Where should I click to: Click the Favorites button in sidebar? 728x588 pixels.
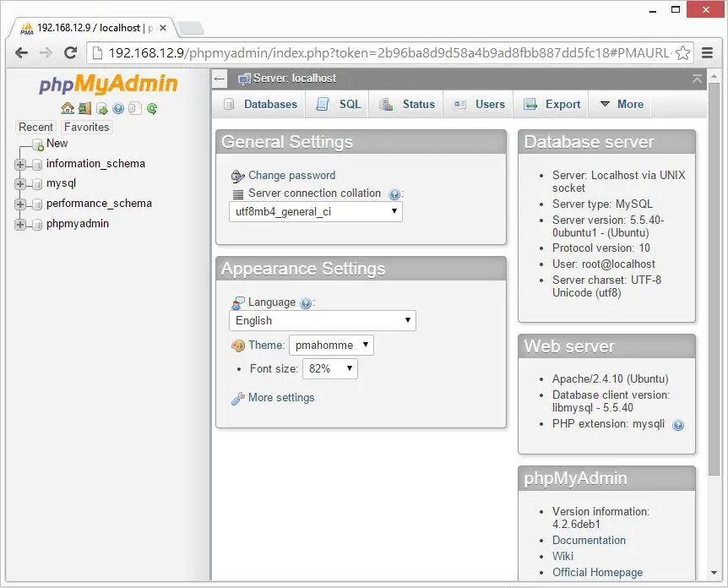[87, 127]
